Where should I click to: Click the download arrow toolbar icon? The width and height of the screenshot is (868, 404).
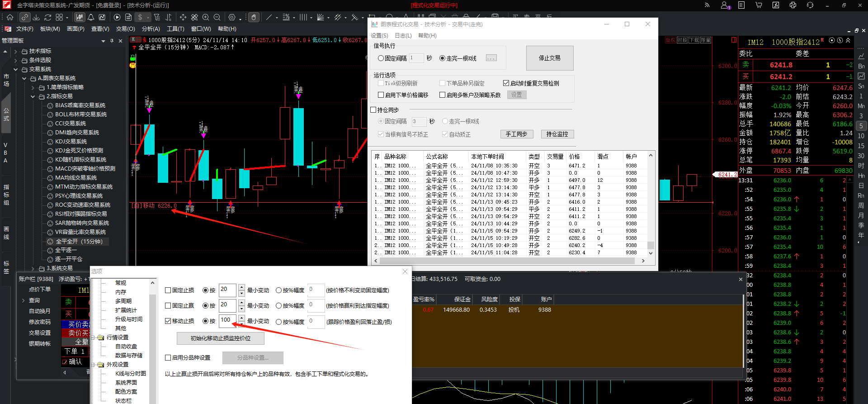[x=36, y=17]
